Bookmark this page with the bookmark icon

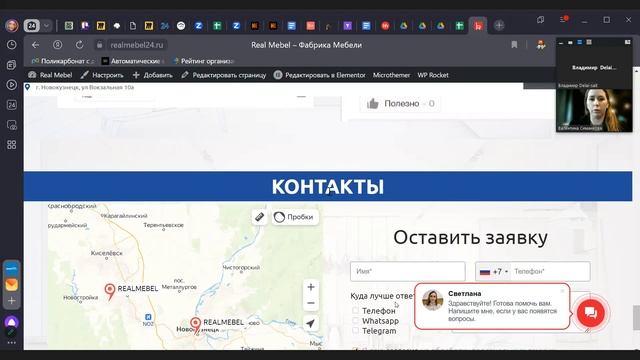point(514,44)
